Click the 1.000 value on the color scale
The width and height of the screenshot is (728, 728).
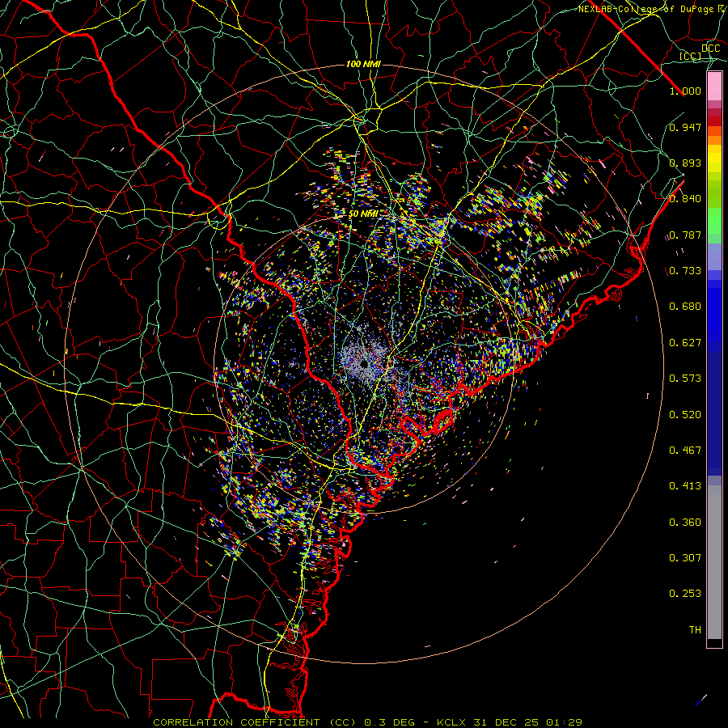point(685,91)
